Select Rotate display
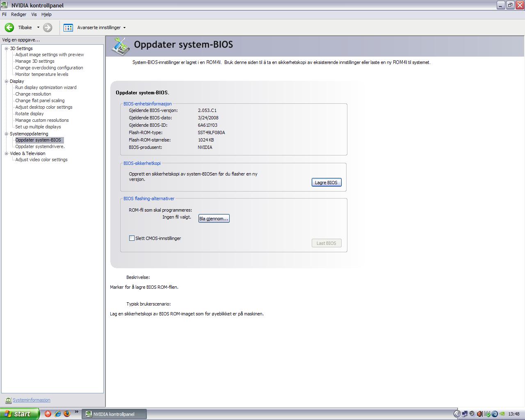This screenshot has width=525, height=420. (30, 114)
